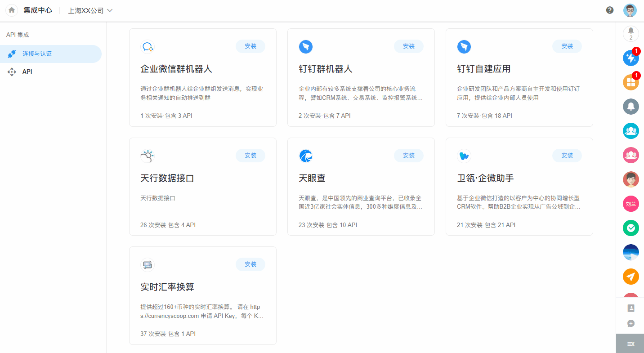Click the 钉钉自建应用 logo icon

[x=464, y=46]
